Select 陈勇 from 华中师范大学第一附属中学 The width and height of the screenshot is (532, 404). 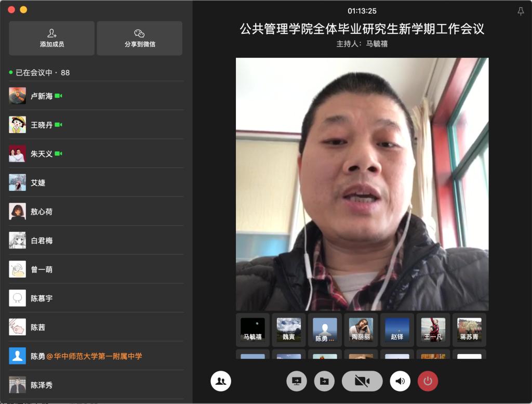86,356
